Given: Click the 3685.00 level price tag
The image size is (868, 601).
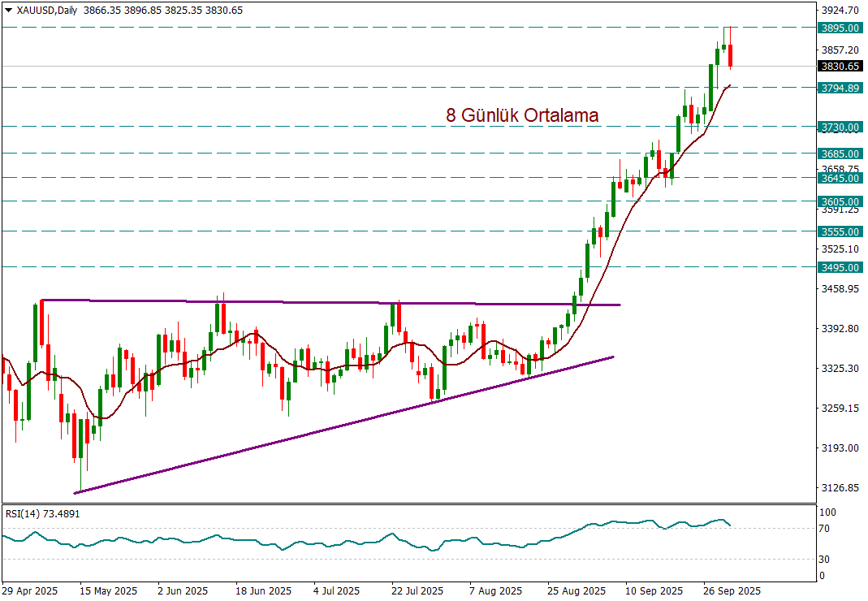Looking at the screenshot, I should [x=840, y=153].
